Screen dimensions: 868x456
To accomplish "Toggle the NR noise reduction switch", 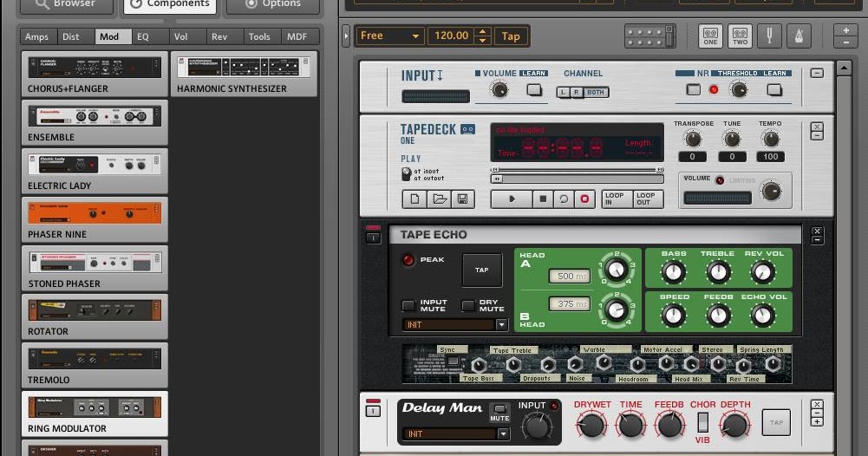I will pyautogui.click(x=693, y=89).
